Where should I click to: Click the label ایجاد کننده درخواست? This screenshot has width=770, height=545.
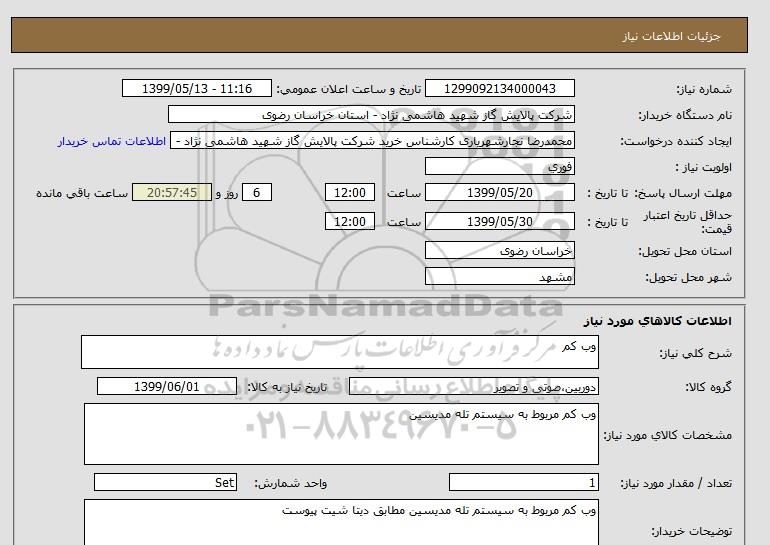pyautogui.click(x=676, y=141)
